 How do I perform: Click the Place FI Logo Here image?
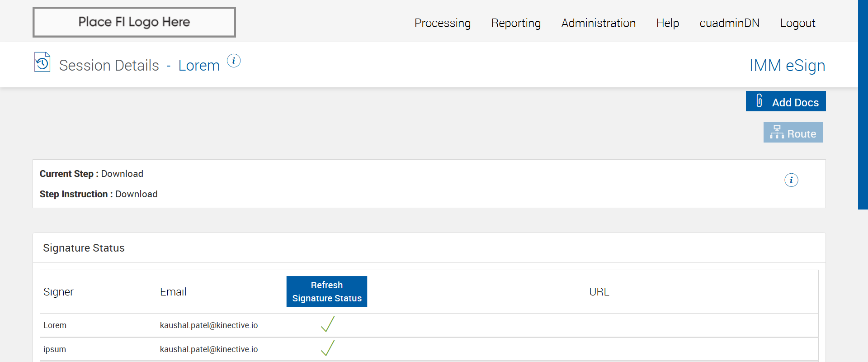click(134, 22)
